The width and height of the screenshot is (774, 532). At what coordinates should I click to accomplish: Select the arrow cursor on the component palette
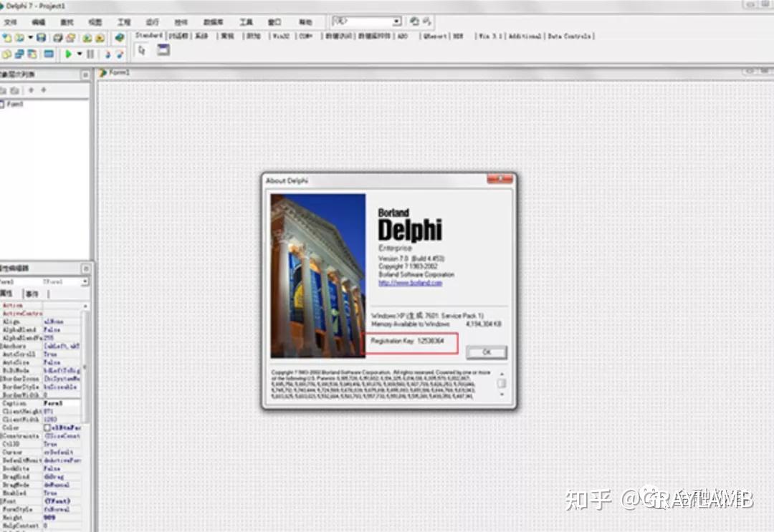pyautogui.click(x=141, y=49)
